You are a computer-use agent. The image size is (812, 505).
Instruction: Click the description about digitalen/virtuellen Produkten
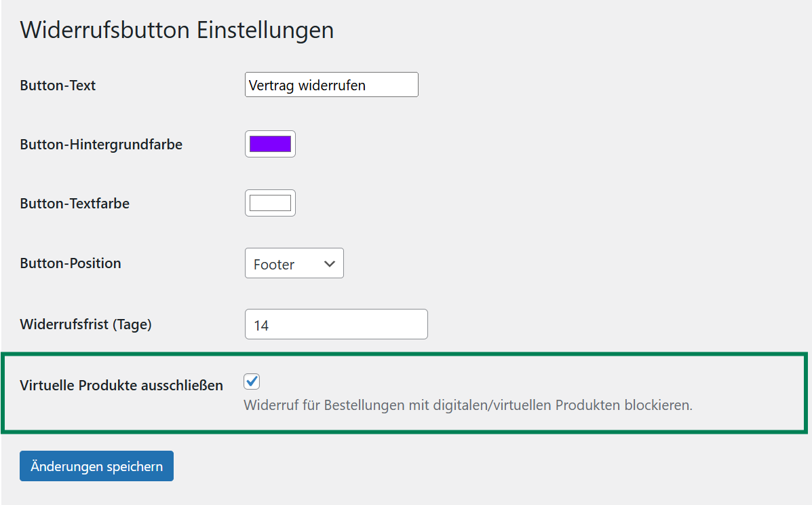pyautogui.click(x=468, y=406)
